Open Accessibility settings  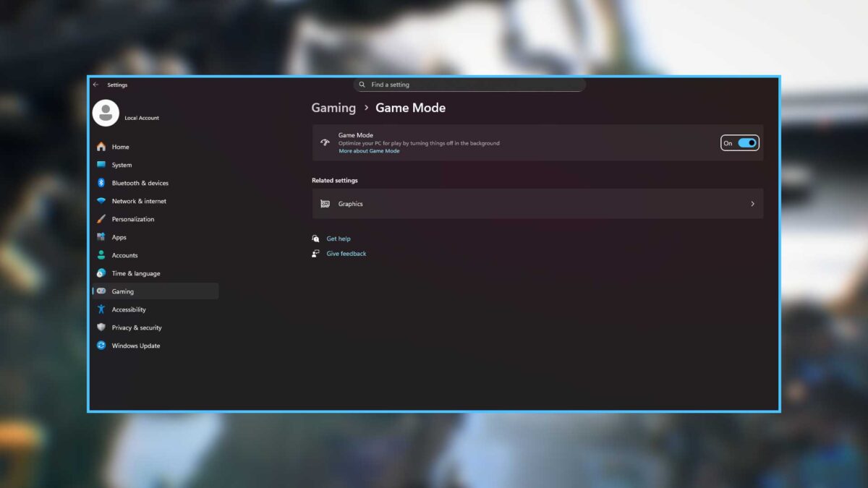pos(129,309)
